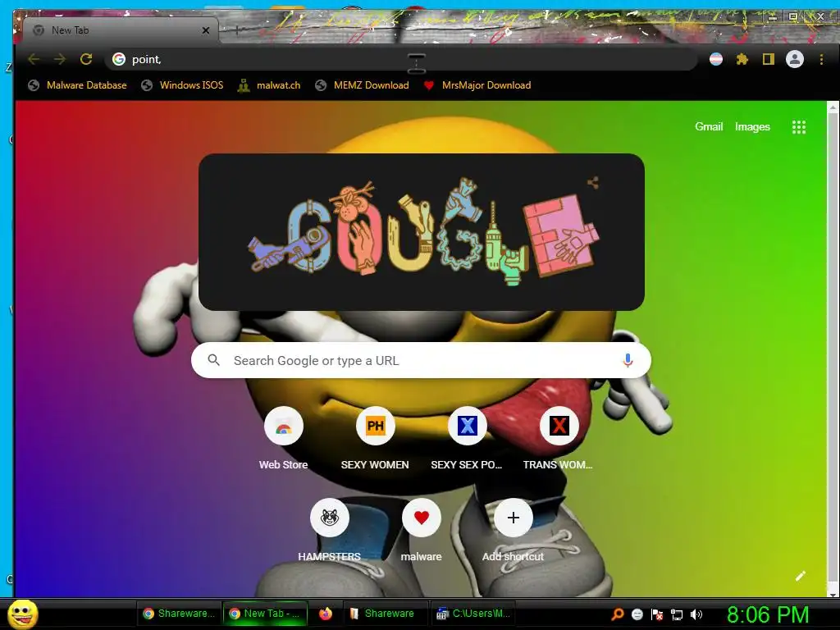Open MEMZ Download bookmark

[x=363, y=85]
